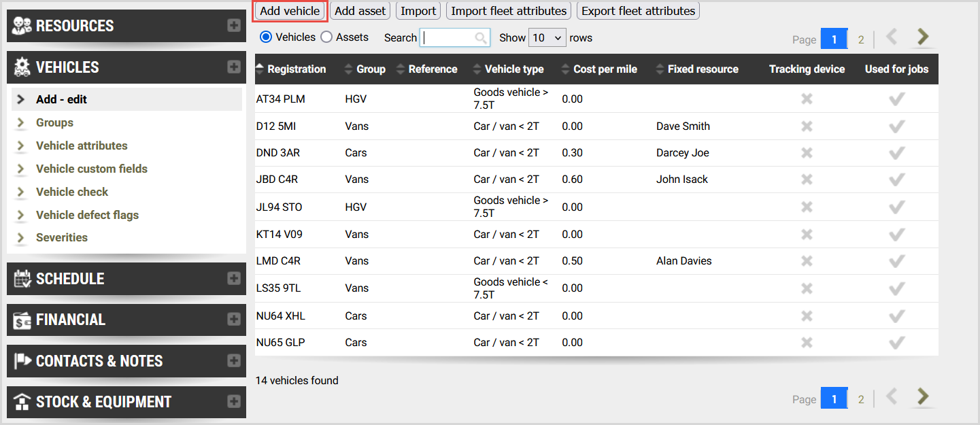Open the Show rows dropdown
The height and width of the screenshot is (425, 980).
coord(547,38)
